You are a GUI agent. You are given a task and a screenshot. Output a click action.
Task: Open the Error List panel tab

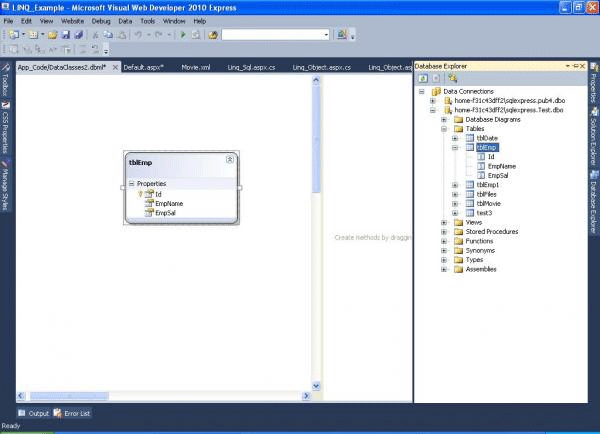point(72,413)
